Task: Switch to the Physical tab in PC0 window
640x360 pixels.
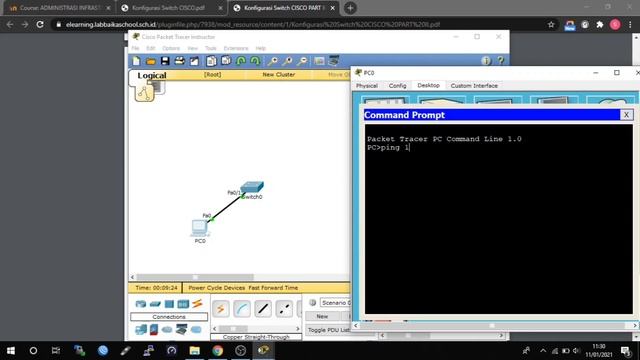Action: (367, 86)
